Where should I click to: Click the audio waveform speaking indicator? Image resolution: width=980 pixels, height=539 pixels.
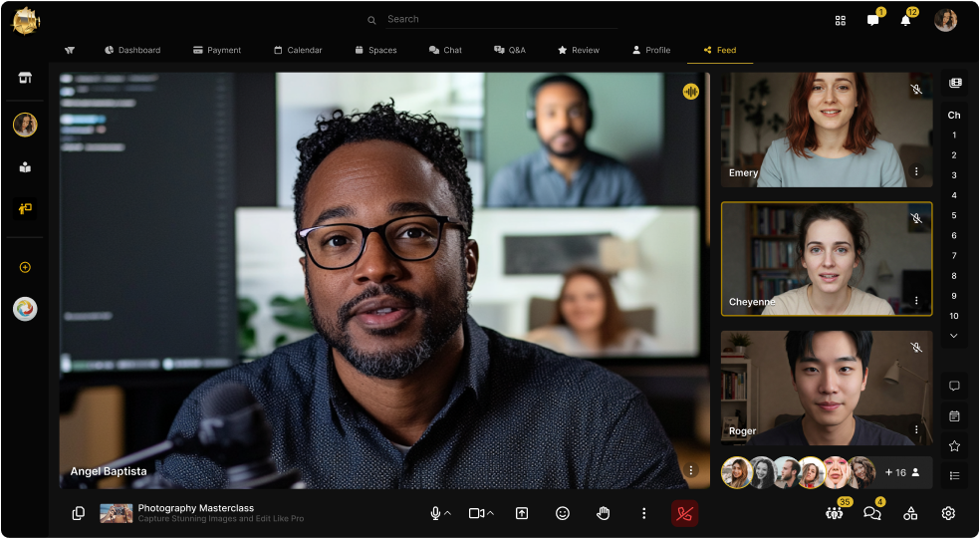[690, 92]
